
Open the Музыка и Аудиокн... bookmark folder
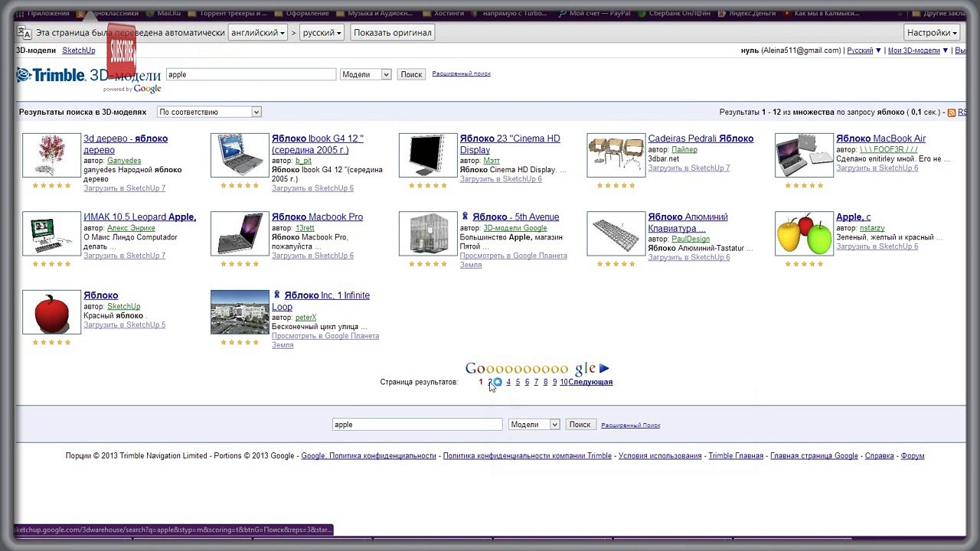[x=374, y=13]
